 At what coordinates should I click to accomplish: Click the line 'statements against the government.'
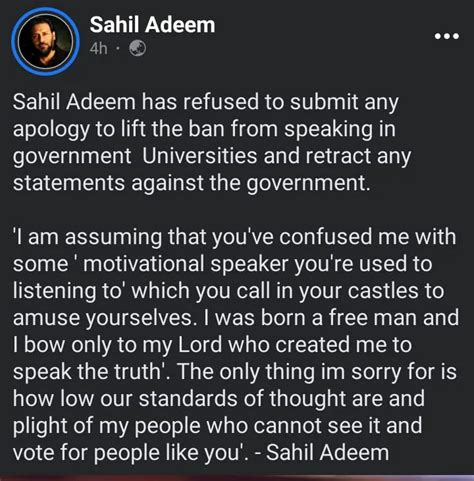coord(192,183)
